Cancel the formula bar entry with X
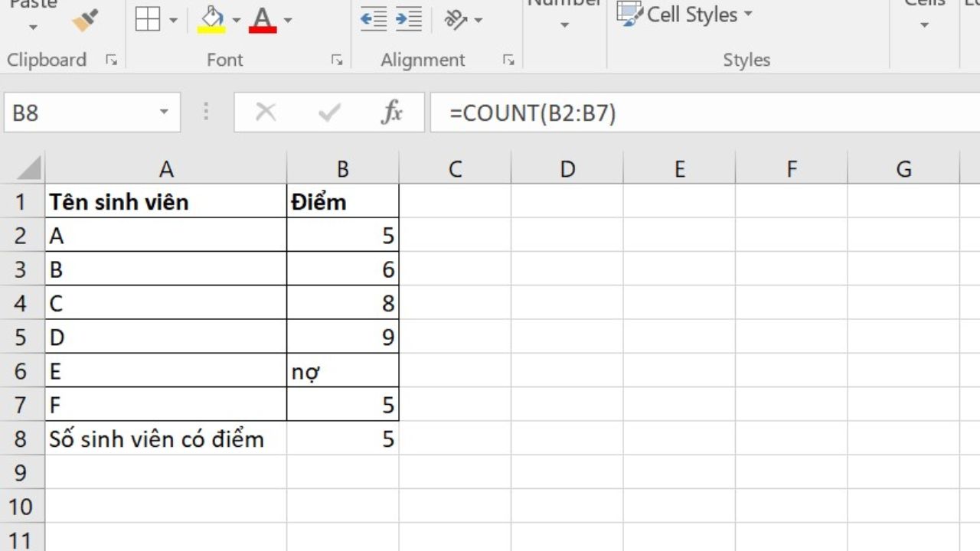The image size is (980, 551). tap(266, 113)
